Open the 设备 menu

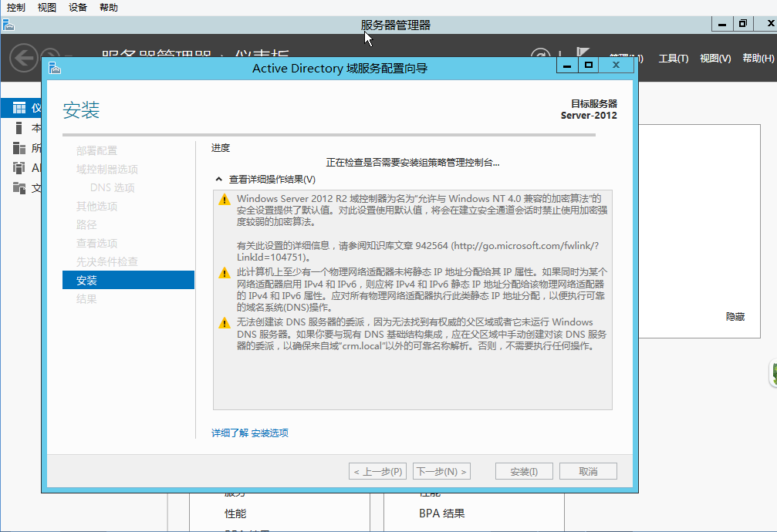78,8
